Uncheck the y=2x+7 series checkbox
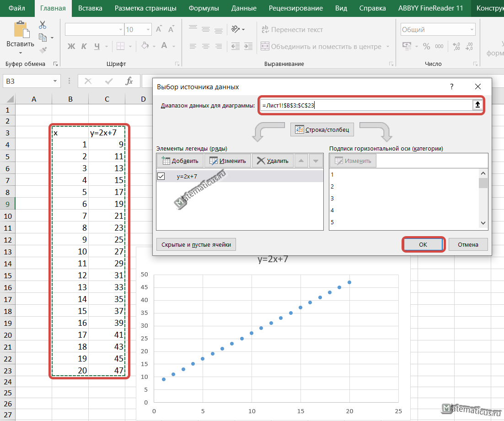Image resolution: width=504 pixels, height=421 pixels. (x=161, y=176)
